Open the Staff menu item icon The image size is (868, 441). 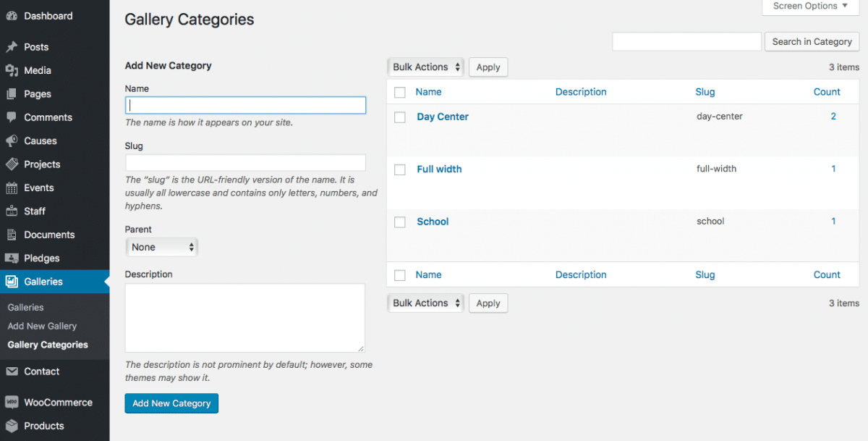(x=13, y=211)
